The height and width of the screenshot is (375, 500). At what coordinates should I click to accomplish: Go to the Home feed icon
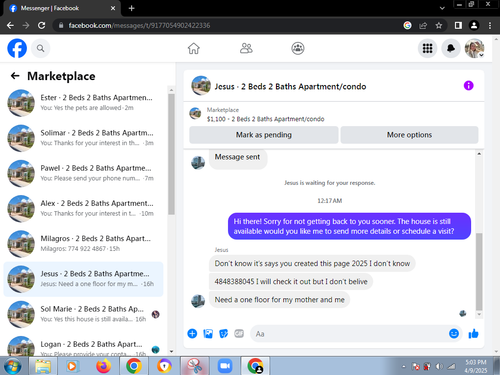[194, 49]
